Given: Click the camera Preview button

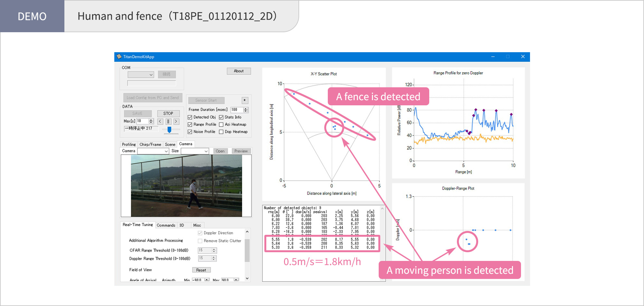Looking at the screenshot, I should pos(241,151).
